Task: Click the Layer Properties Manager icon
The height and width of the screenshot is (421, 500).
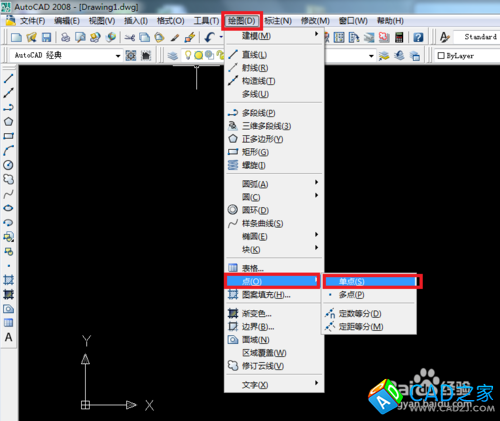Action: [x=173, y=55]
